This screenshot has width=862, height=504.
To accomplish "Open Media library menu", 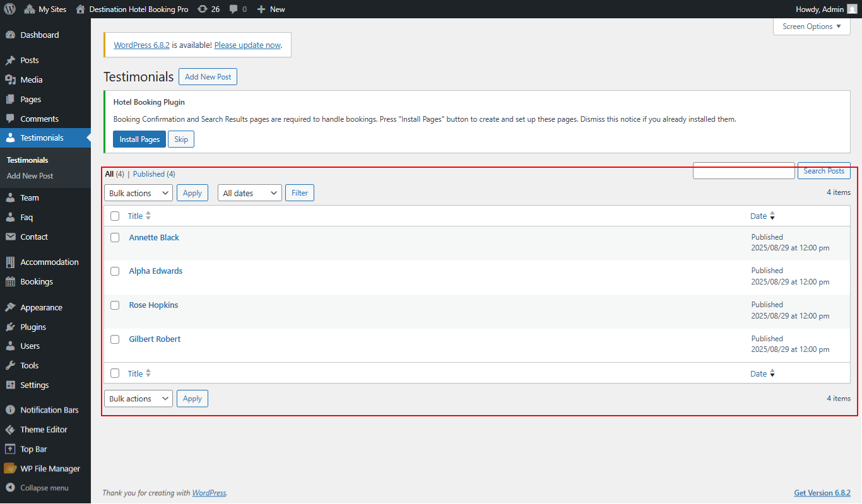I will click(45, 79).
